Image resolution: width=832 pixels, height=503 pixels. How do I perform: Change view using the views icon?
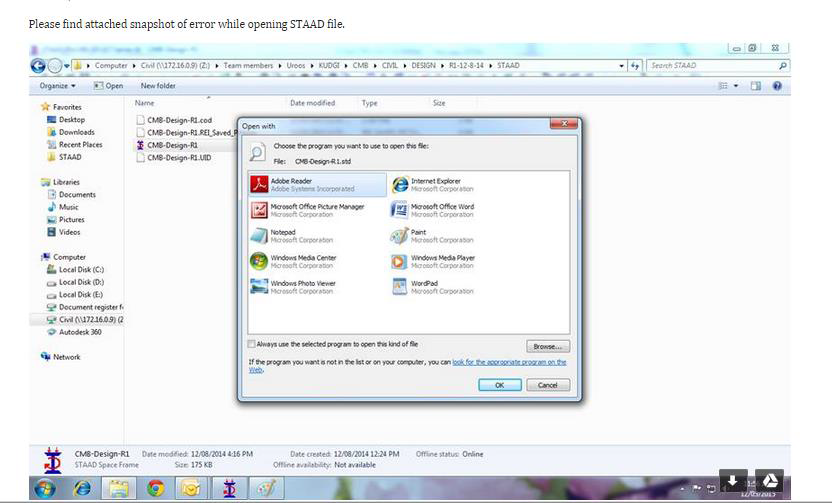pos(723,86)
